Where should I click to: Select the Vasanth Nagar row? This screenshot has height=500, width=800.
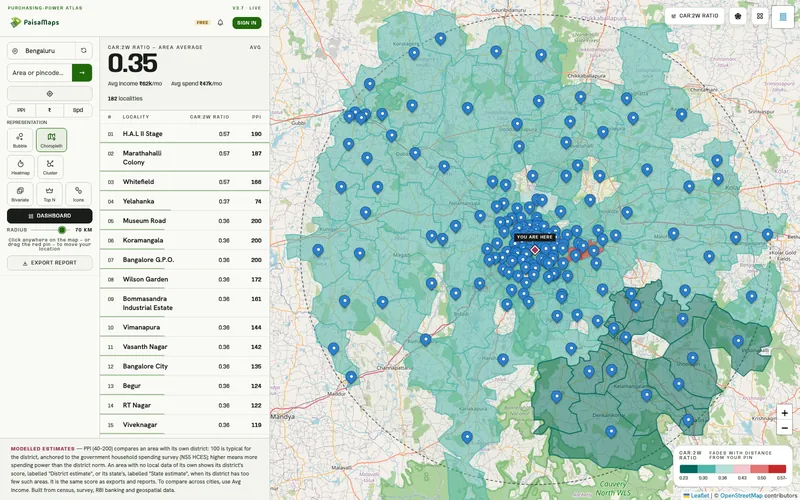[x=184, y=346]
